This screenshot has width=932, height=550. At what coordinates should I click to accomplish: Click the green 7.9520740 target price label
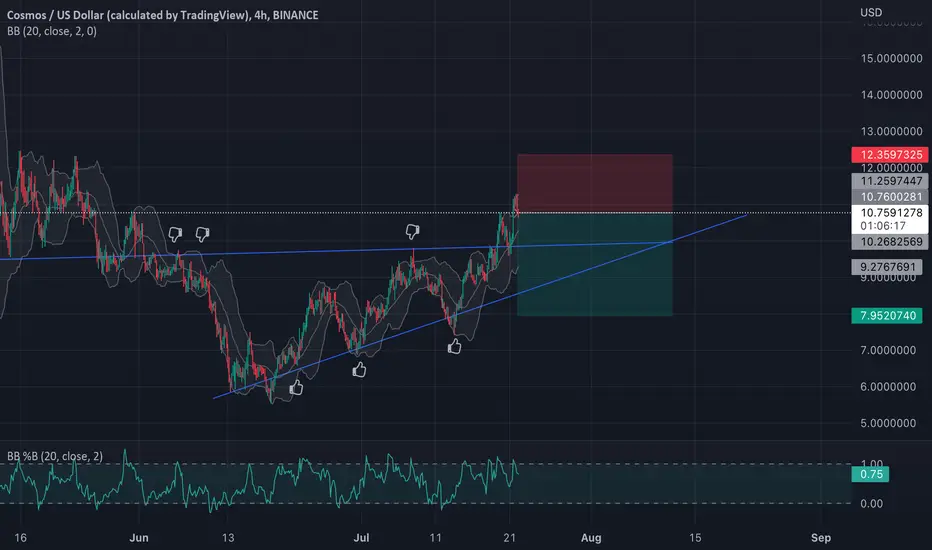(x=887, y=315)
